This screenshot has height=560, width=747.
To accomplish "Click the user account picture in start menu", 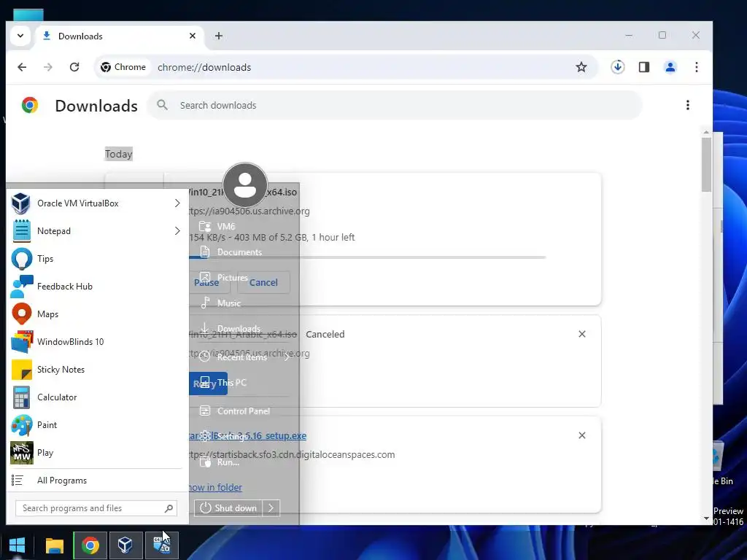I will click(x=245, y=184).
